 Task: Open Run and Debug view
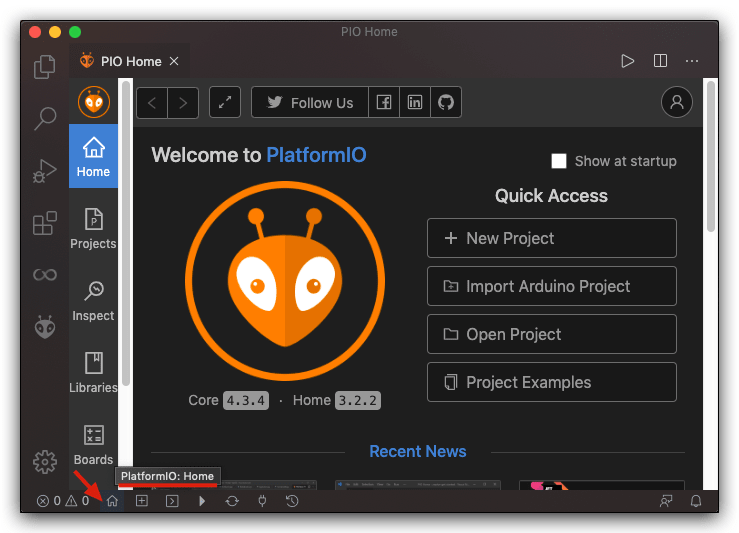click(45, 171)
